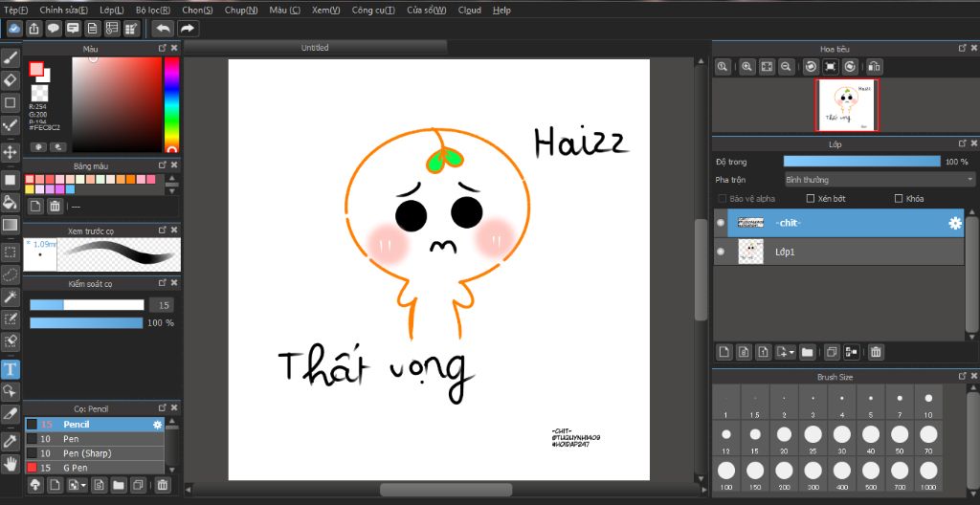Select the Lớp1 layer
980x505 pixels.
pyautogui.click(x=839, y=252)
